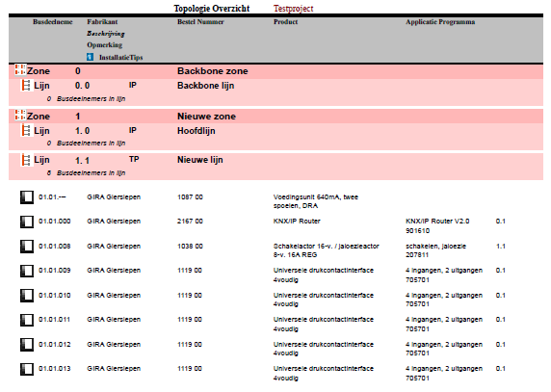
Task: Click the Applicatie Programma column header
Action: [440, 22]
